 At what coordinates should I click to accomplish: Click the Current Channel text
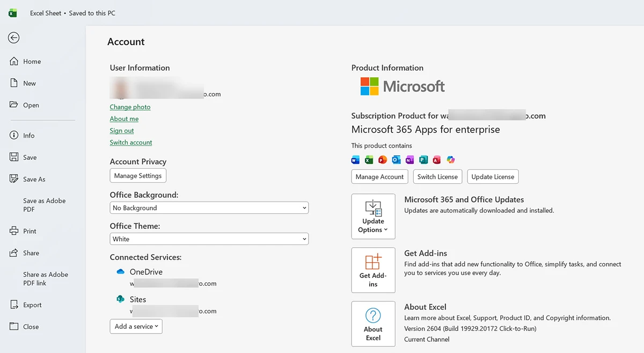click(427, 339)
